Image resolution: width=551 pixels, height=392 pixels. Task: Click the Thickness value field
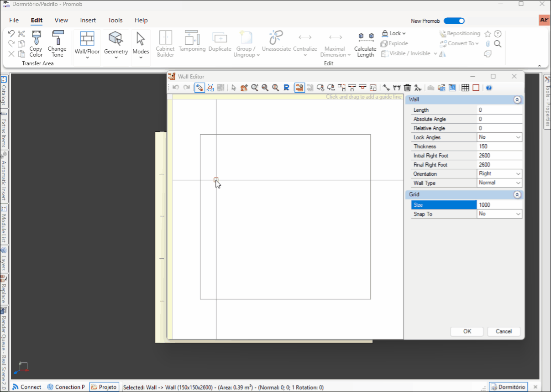point(499,146)
